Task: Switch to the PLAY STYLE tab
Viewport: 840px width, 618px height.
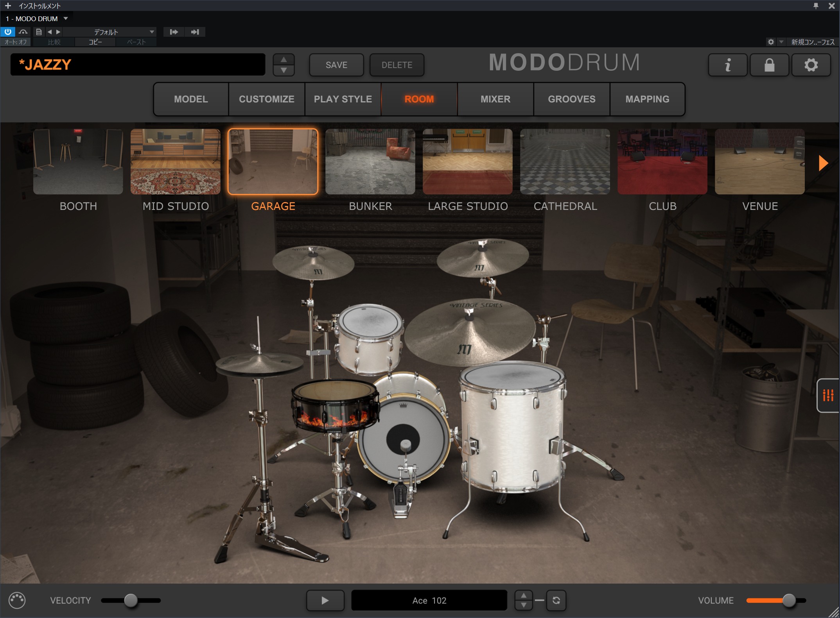Action: click(x=343, y=99)
